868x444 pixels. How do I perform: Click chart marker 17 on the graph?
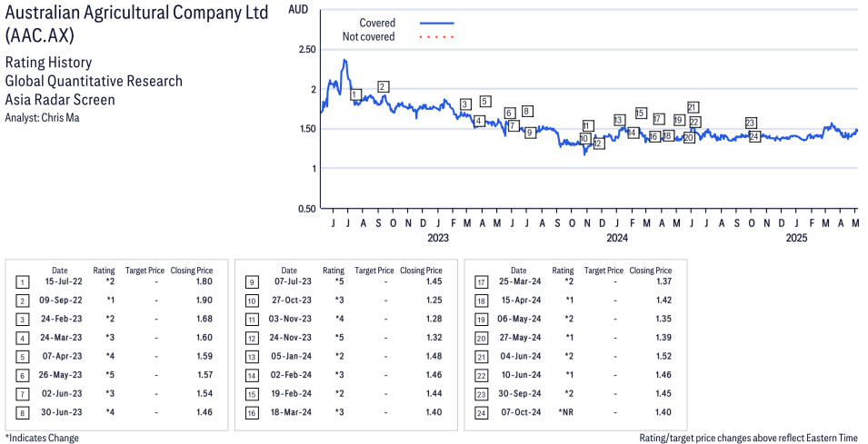(x=658, y=119)
